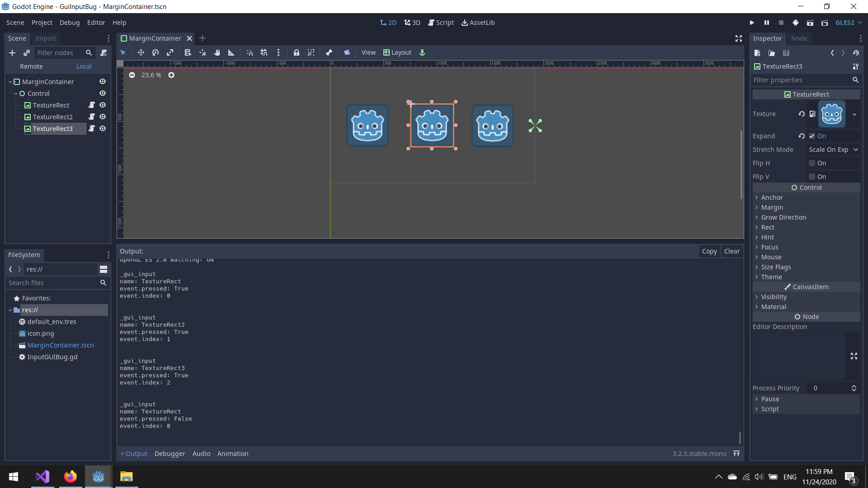Enable the Flip H checkbox
Viewport: 868px width, 488px height.
pyautogui.click(x=812, y=163)
